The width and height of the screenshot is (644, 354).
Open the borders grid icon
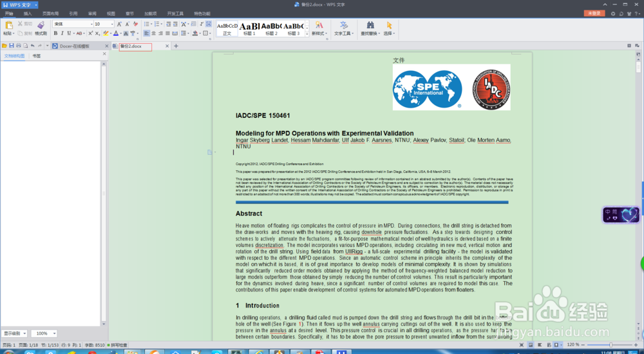click(x=205, y=34)
